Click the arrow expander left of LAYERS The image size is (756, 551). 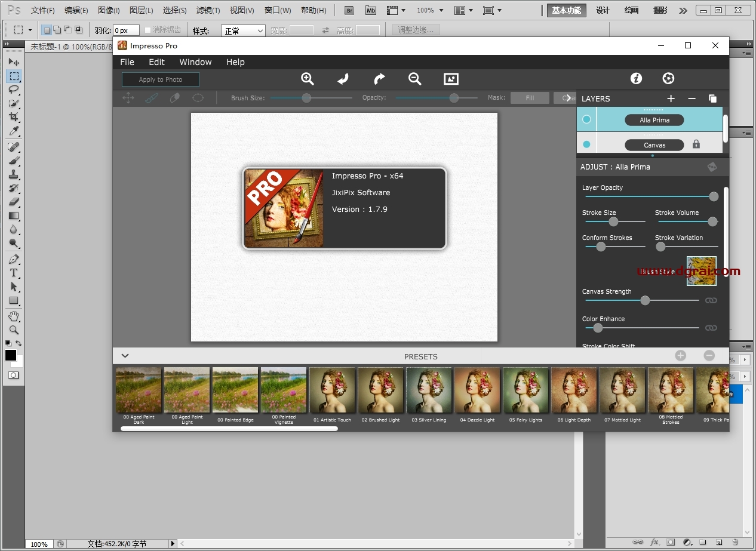[568, 98]
